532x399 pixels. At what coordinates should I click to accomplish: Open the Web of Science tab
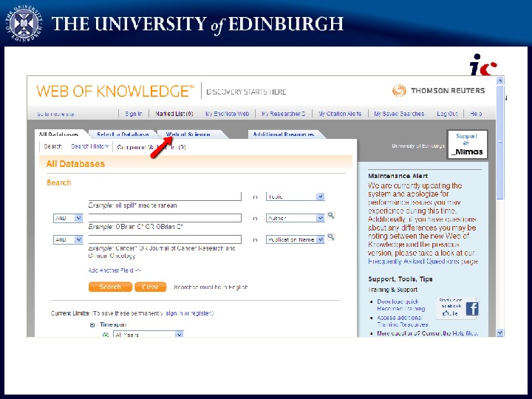tap(188, 134)
